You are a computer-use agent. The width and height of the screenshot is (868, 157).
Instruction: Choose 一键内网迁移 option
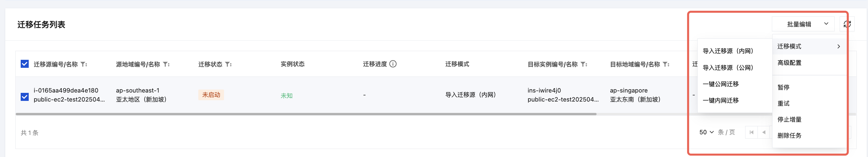pyautogui.click(x=721, y=101)
